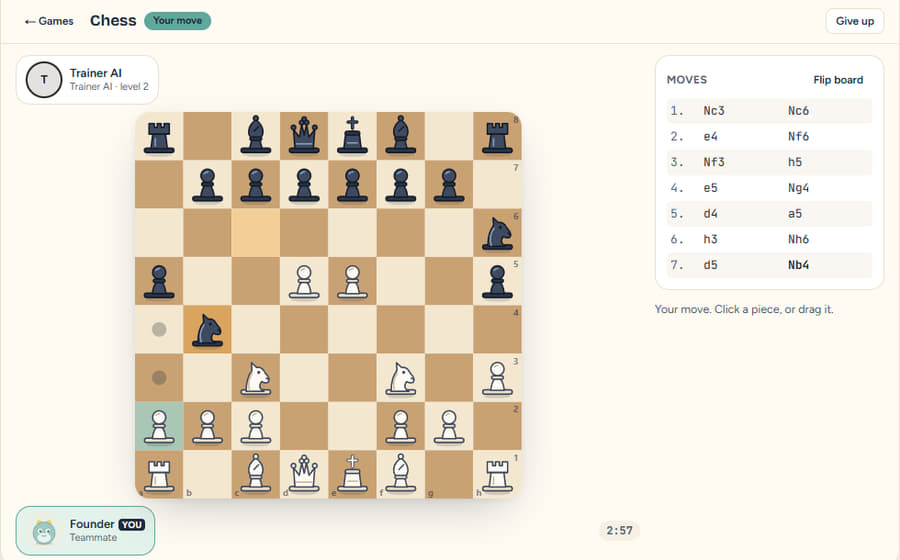Select the white knight on c3
The width and height of the screenshot is (900, 560).
tap(256, 378)
